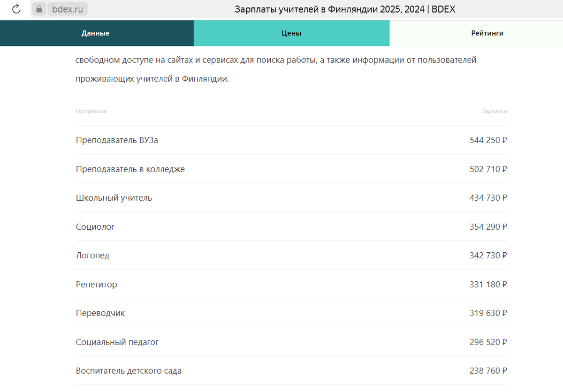
Task: Select the Репетитор row label
Action: pyautogui.click(x=97, y=284)
